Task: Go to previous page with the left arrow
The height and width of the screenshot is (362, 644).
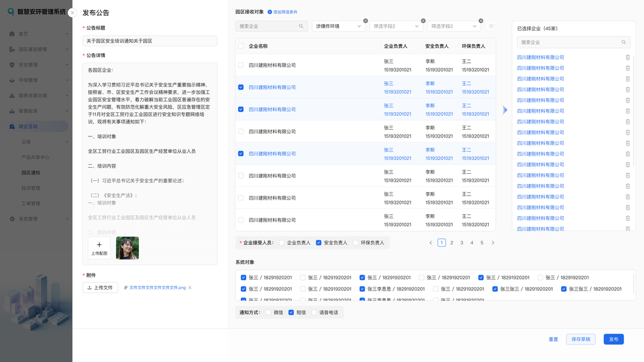Action: click(x=431, y=243)
